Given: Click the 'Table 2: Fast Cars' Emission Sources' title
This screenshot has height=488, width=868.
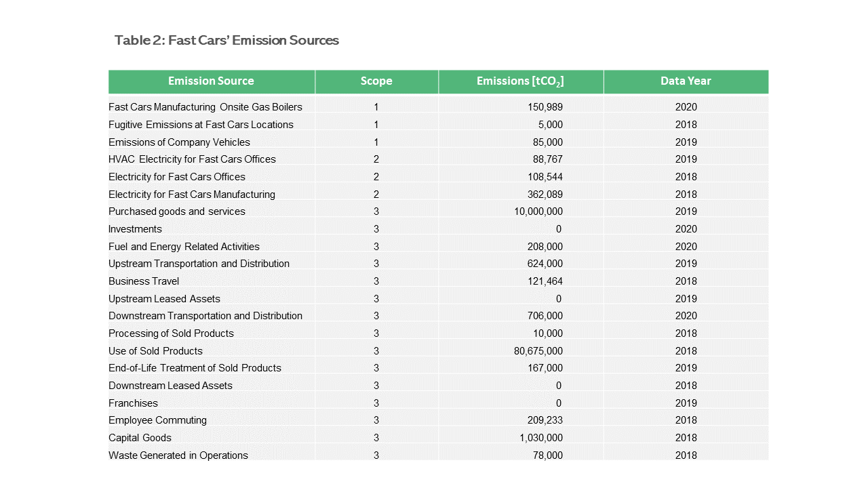Looking at the screenshot, I should click(226, 40).
